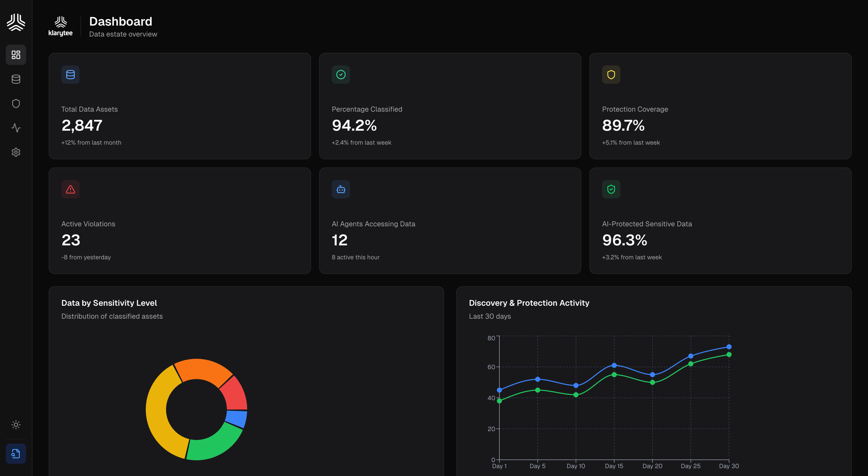This screenshot has height=476, width=868.
Task: Open the database icon in sidebar
Action: (16, 79)
